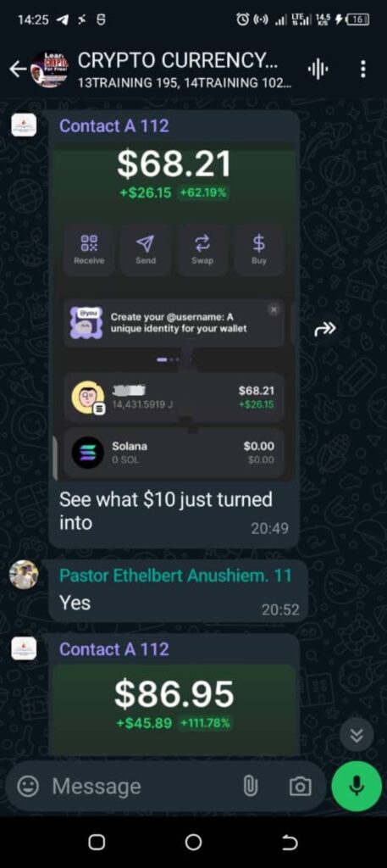Jump to latest messages with down chevron
Screen dimensions: 387x868
coord(357,735)
